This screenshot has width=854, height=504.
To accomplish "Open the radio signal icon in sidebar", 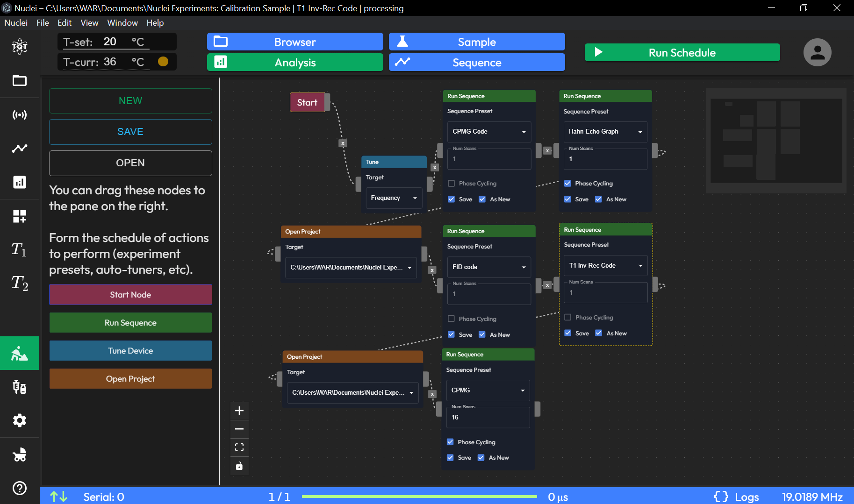I will 20,114.
